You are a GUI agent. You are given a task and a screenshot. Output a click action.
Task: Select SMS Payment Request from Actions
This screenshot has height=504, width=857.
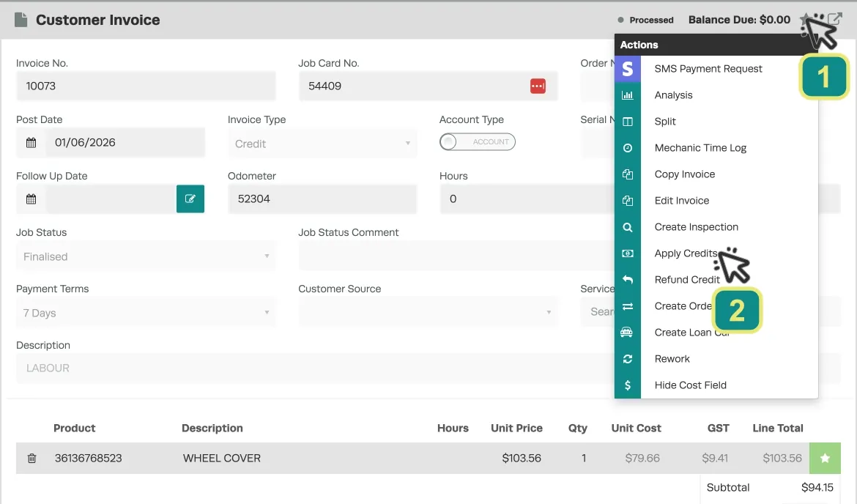tap(708, 69)
